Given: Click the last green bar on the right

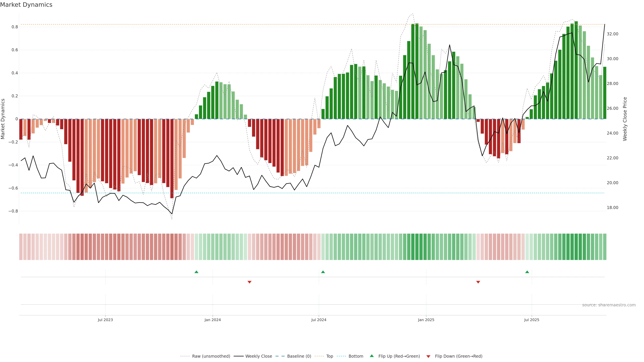Looking at the screenshot, I should coord(604,93).
